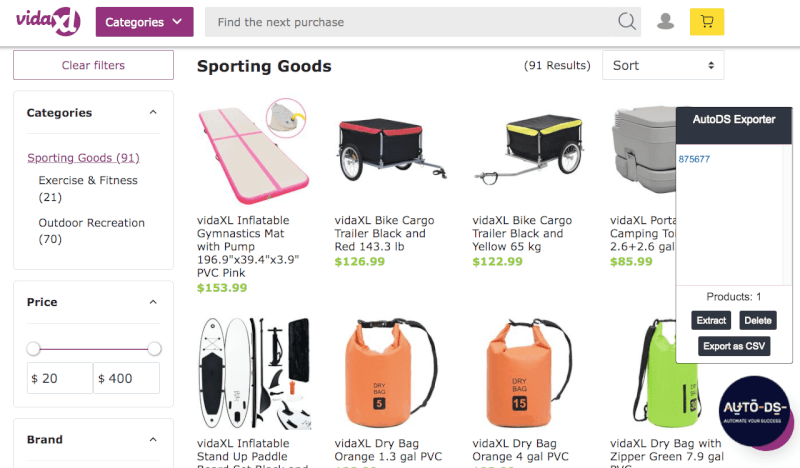Viewport: 800px width, 468px height.
Task: Click the Find the next purchase field
Action: click(409, 22)
